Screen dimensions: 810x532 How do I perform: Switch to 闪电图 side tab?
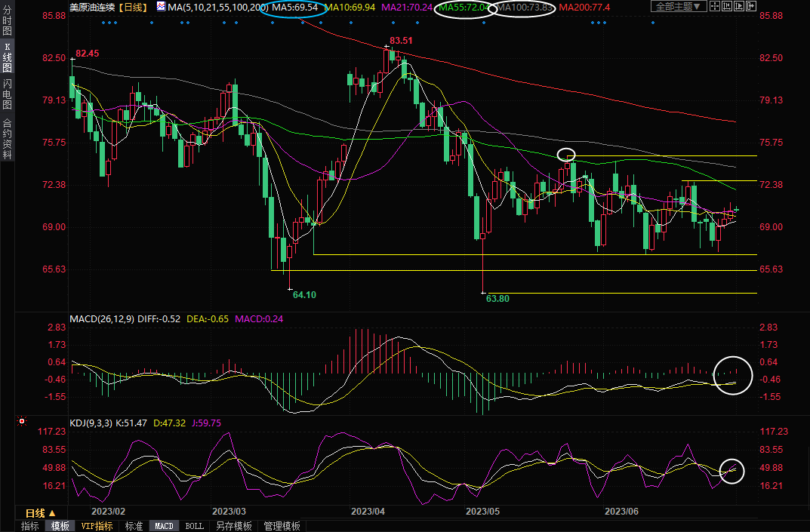click(x=7, y=94)
